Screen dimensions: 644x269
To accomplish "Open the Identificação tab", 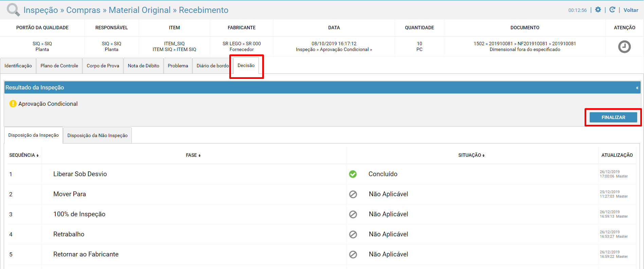I will click(18, 66).
